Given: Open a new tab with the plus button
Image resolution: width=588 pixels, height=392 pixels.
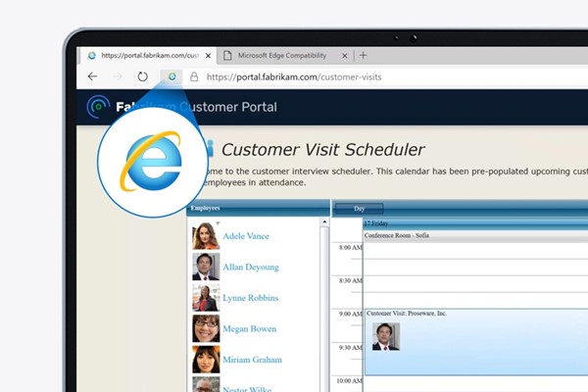Looking at the screenshot, I should pyautogui.click(x=363, y=56).
